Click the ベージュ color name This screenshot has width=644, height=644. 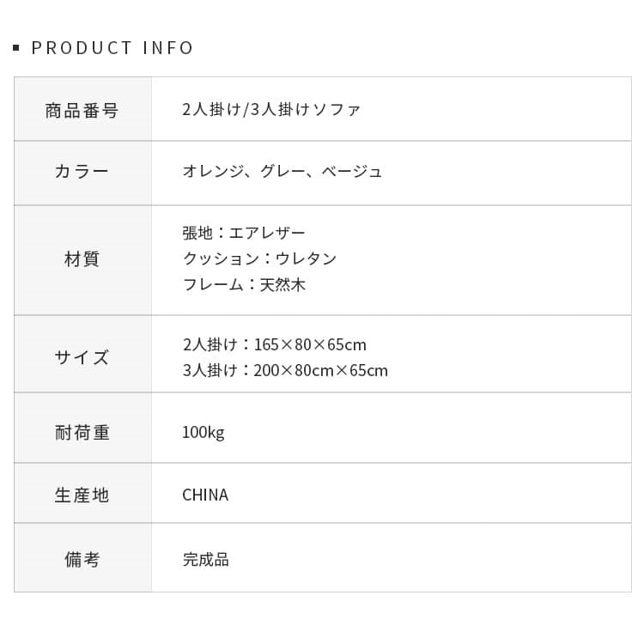(352, 171)
